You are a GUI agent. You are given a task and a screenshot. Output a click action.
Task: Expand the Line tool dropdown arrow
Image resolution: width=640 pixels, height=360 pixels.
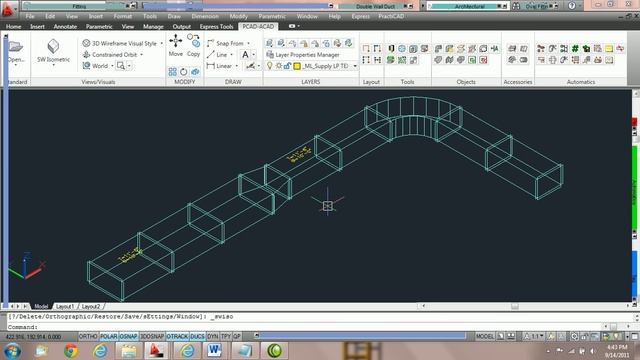tap(231, 55)
